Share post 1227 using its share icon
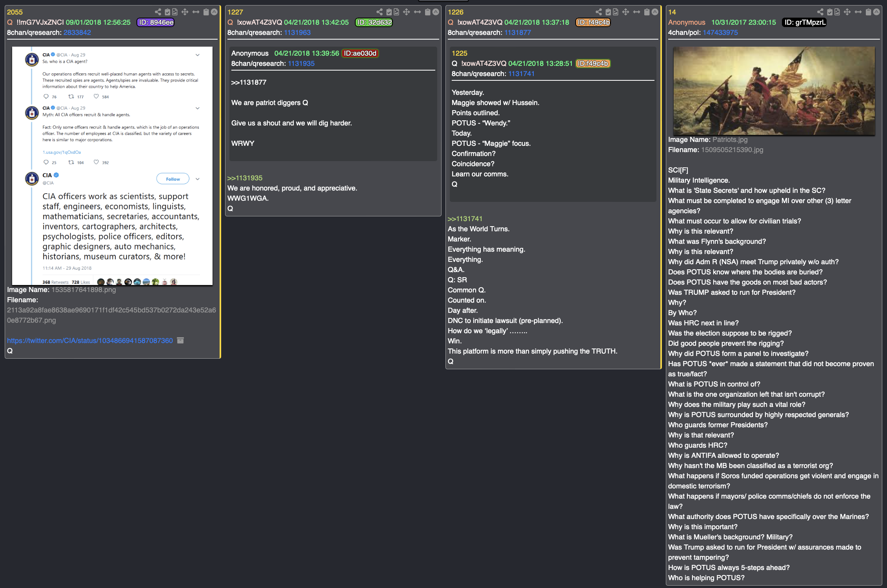The width and height of the screenshot is (887, 588). tap(379, 12)
